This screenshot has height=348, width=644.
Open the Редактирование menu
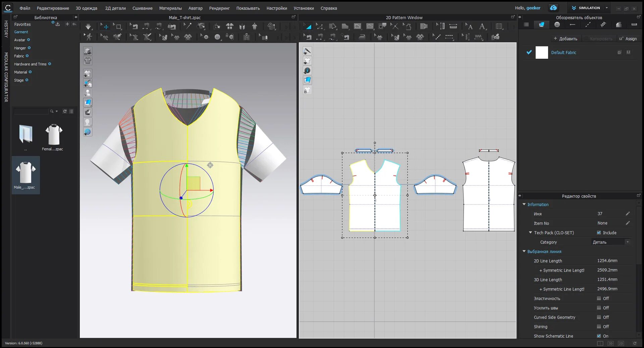coord(53,8)
